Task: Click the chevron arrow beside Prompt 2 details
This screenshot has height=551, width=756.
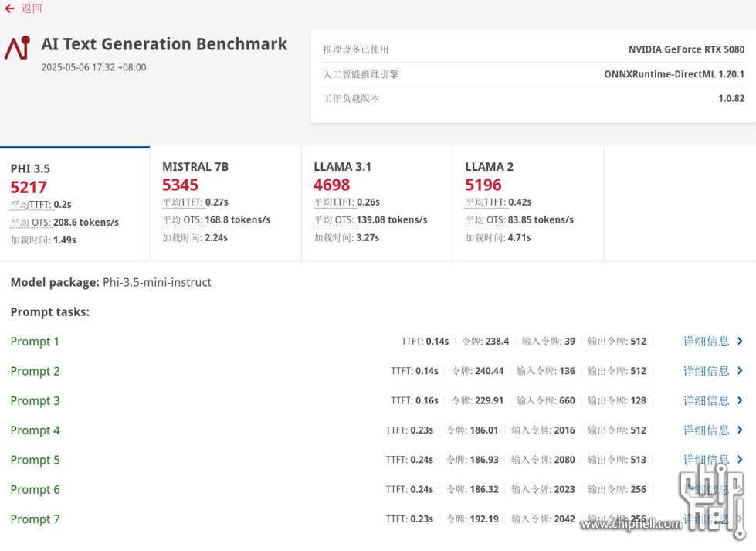Action: 740,370
